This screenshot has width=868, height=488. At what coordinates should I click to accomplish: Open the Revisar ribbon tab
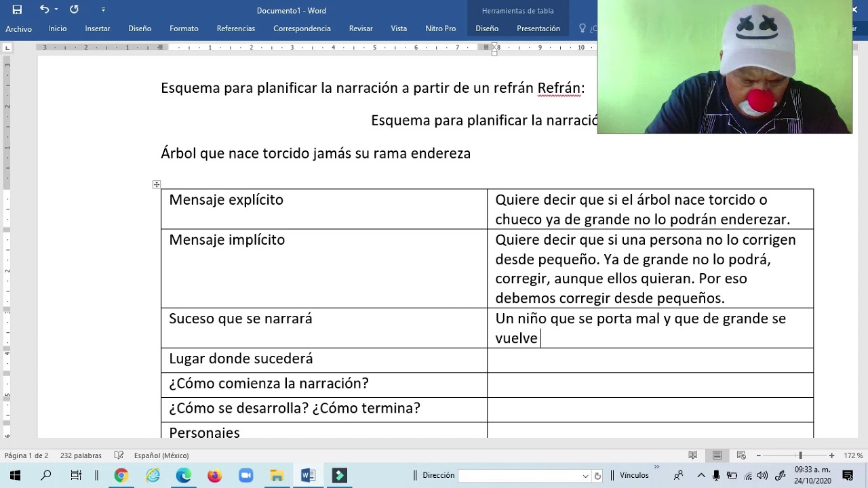pyautogui.click(x=361, y=28)
